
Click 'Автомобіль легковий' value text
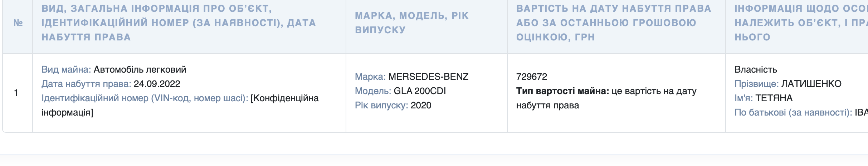140,69
